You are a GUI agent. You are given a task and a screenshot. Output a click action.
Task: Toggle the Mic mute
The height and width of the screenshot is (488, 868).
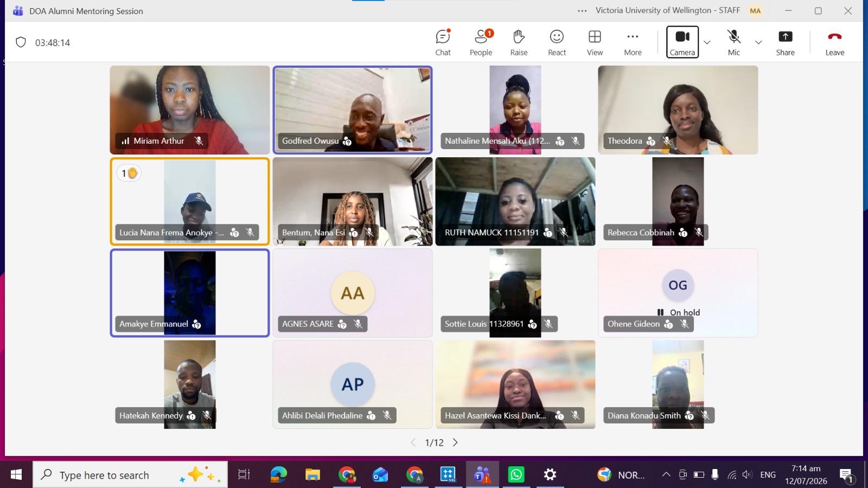point(734,43)
